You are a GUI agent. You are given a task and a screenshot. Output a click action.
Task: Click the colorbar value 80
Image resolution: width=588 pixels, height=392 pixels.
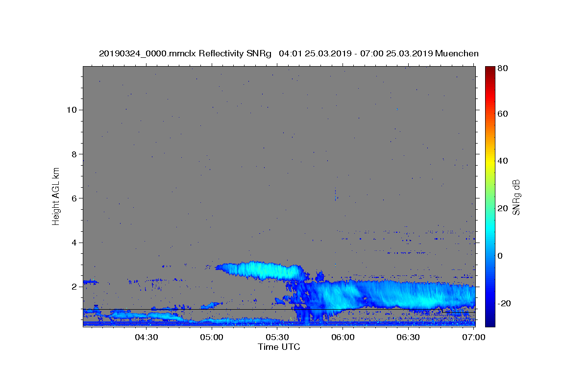[503, 69]
